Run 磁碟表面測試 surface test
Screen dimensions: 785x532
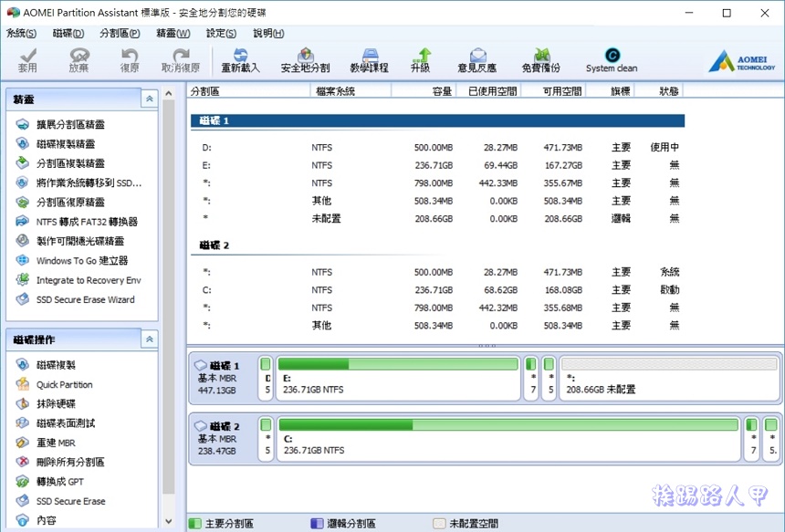click(55, 422)
